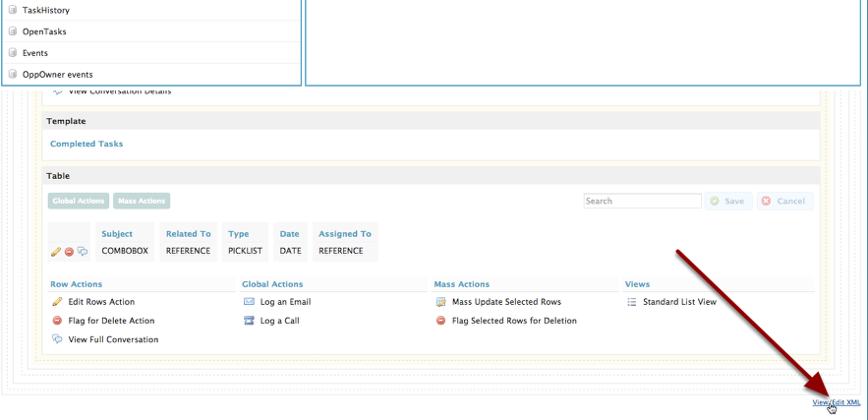This screenshot has width=868, height=420.
Task: Click the Standard List View icon
Action: click(x=632, y=302)
